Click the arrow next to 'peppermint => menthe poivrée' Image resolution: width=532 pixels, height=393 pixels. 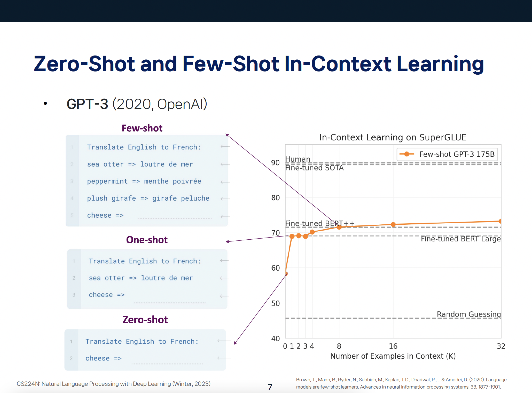pos(225,182)
